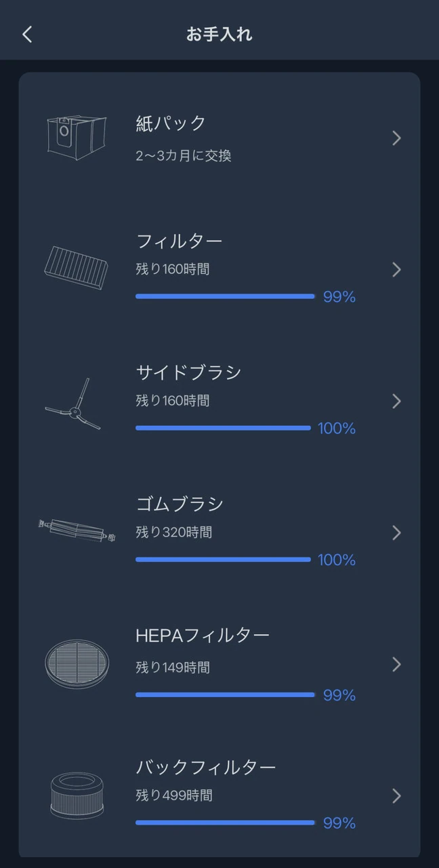Open バックフィルター details via chevron

click(397, 796)
